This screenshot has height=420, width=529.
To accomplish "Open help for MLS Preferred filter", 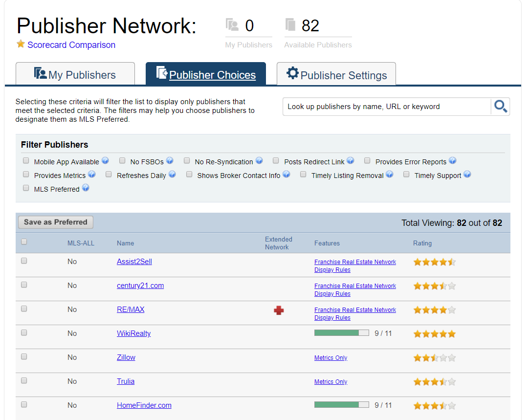I will tap(86, 188).
